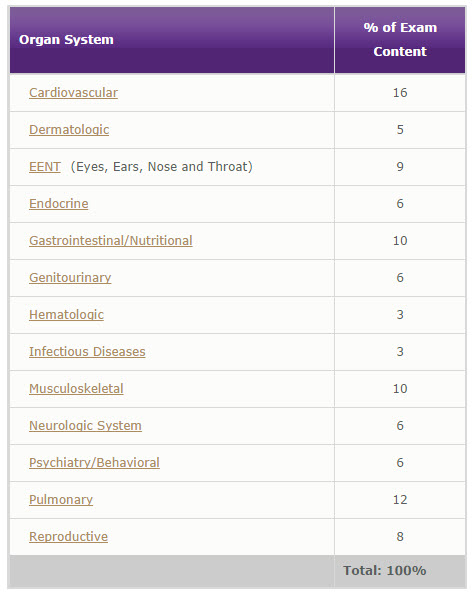This screenshot has width=475, height=598.
Task: Click the Eyes, Ears, Nose and Throat text
Action: [x=162, y=167]
